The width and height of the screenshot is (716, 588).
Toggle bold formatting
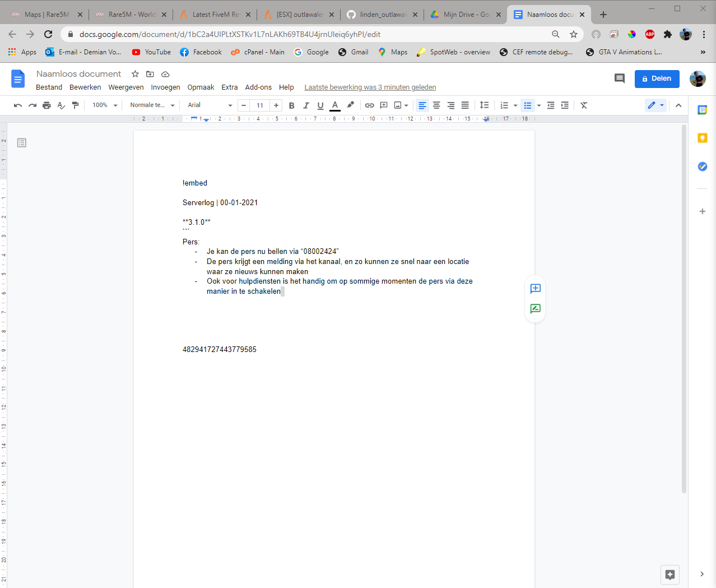(291, 105)
